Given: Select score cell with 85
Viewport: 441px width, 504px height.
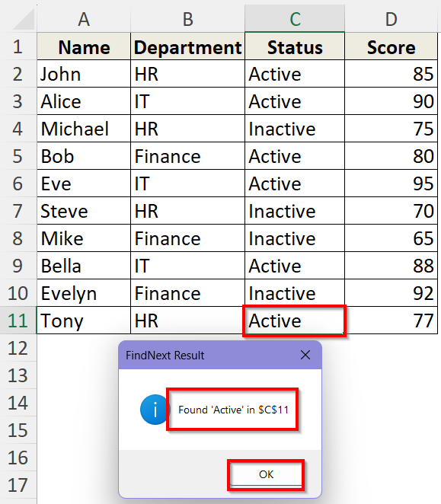Looking at the screenshot, I should coord(391,74).
